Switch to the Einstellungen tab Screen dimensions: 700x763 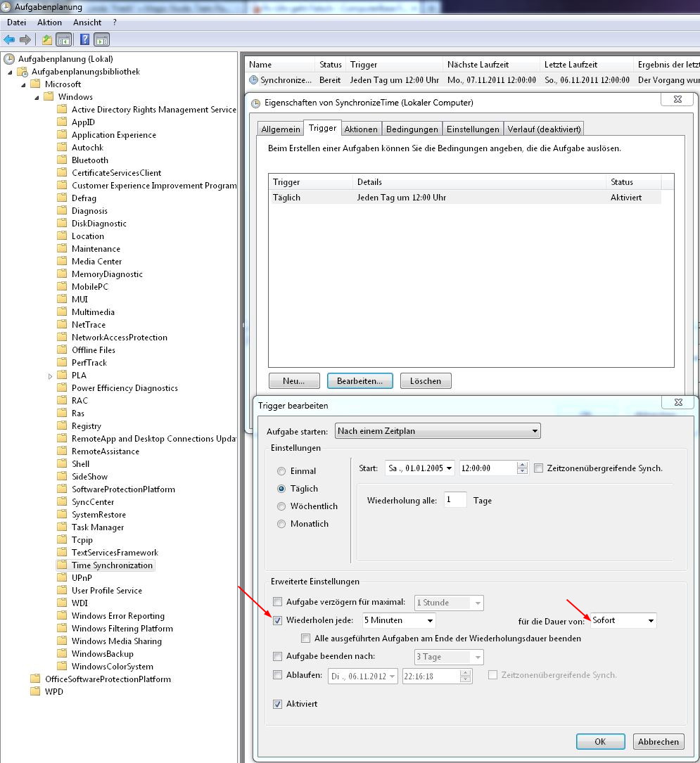[x=473, y=129]
